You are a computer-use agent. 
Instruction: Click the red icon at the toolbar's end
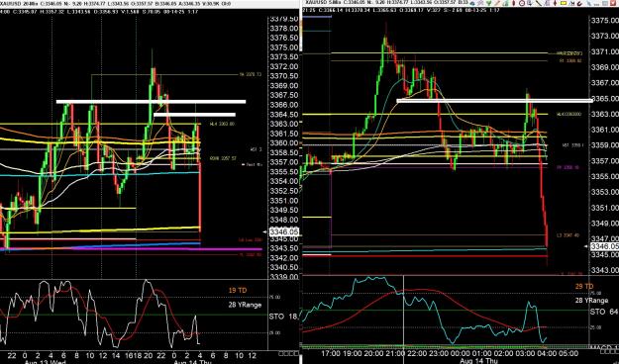coord(613,3)
